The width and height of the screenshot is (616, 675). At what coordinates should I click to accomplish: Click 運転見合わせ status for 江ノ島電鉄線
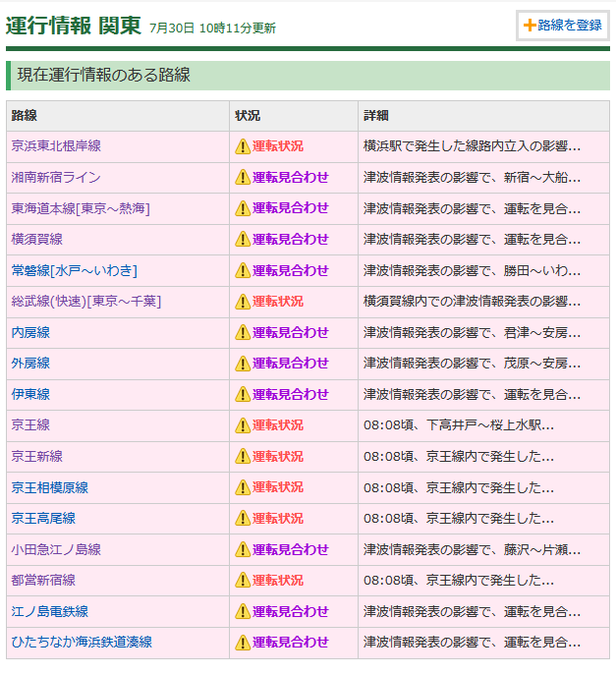(291, 611)
